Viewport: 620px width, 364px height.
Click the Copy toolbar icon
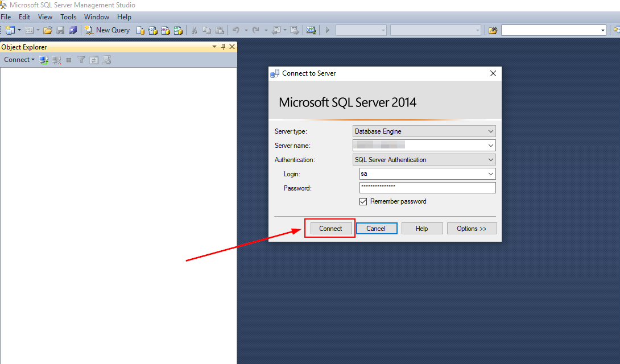coord(207,30)
